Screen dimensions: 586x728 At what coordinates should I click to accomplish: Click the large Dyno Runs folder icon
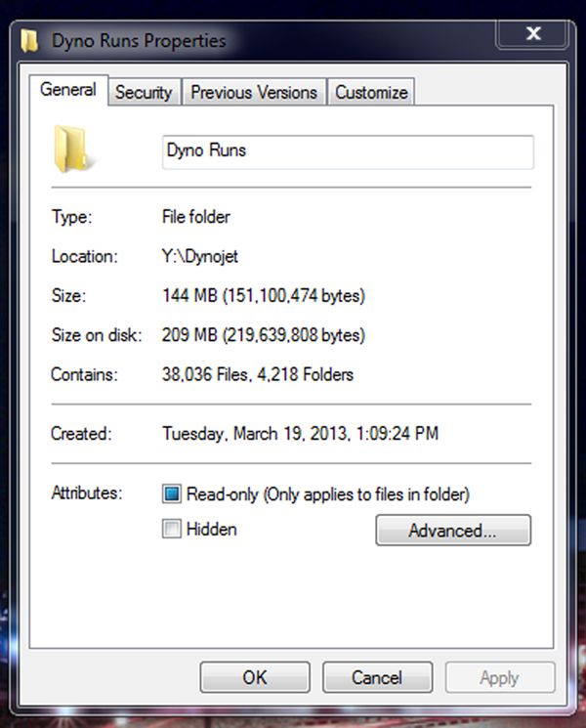[72, 150]
